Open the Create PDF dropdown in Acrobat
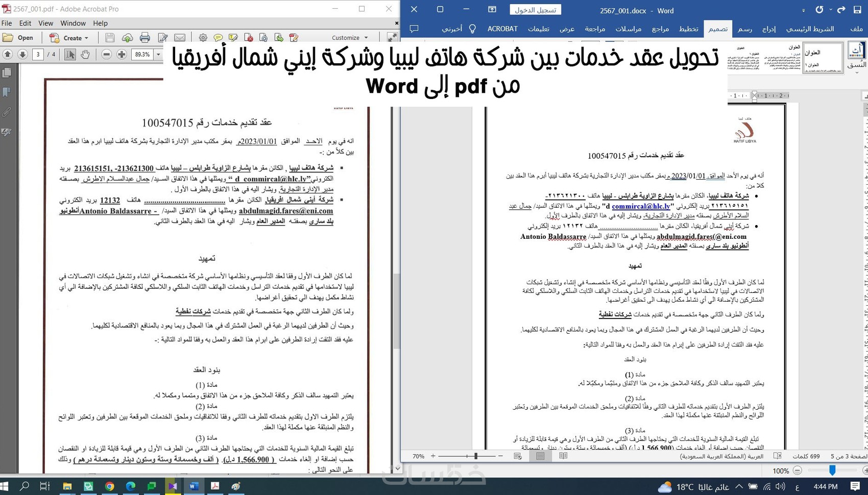The width and height of the screenshot is (868, 495). coord(69,38)
